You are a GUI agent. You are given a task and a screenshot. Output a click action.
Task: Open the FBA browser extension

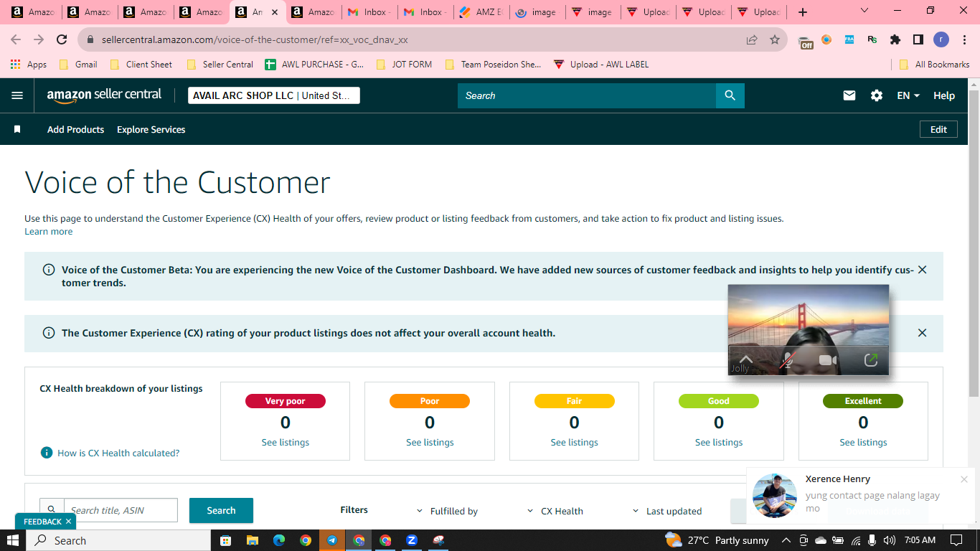849,40
